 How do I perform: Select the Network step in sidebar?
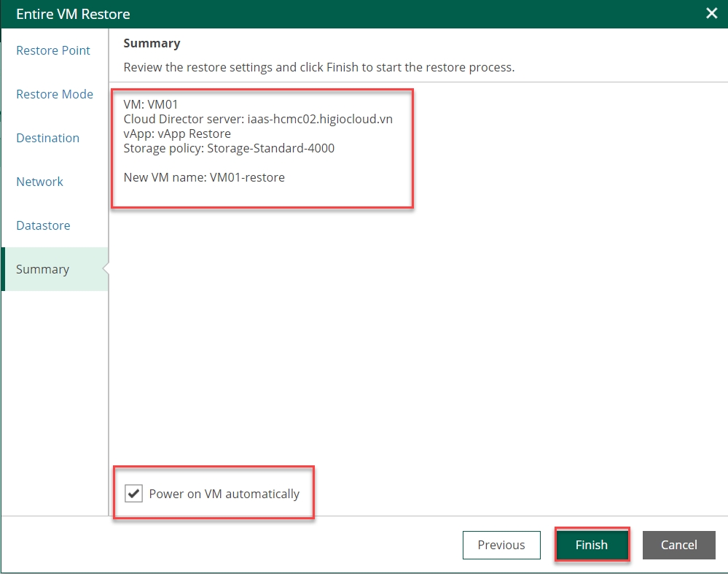point(39,182)
